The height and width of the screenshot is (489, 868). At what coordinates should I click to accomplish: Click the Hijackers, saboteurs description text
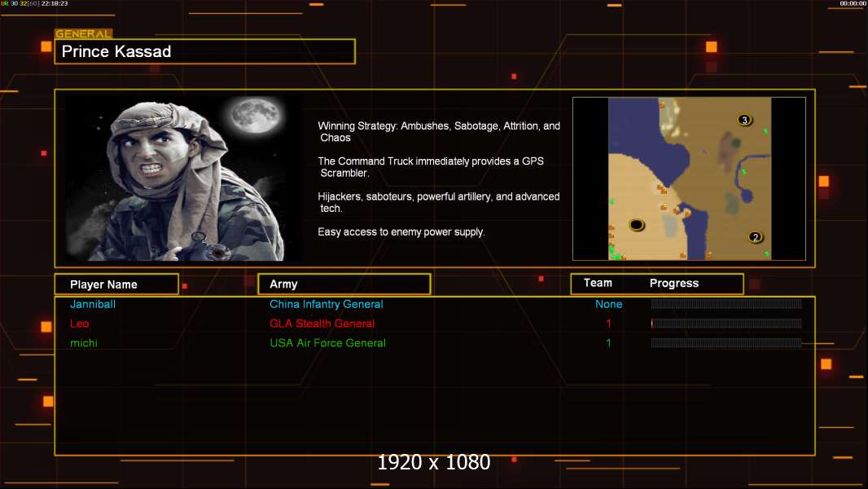(x=438, y=202)
